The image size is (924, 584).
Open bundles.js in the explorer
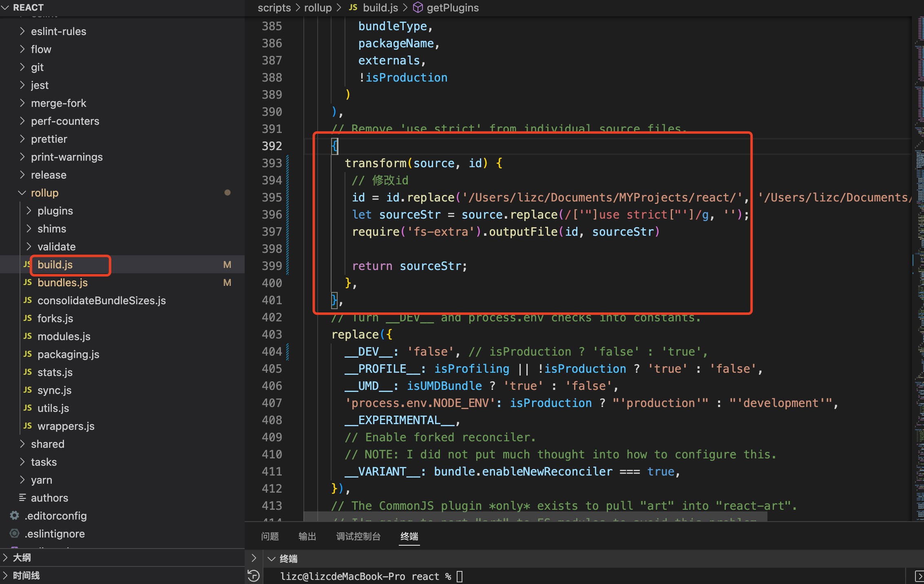[62, 282]
